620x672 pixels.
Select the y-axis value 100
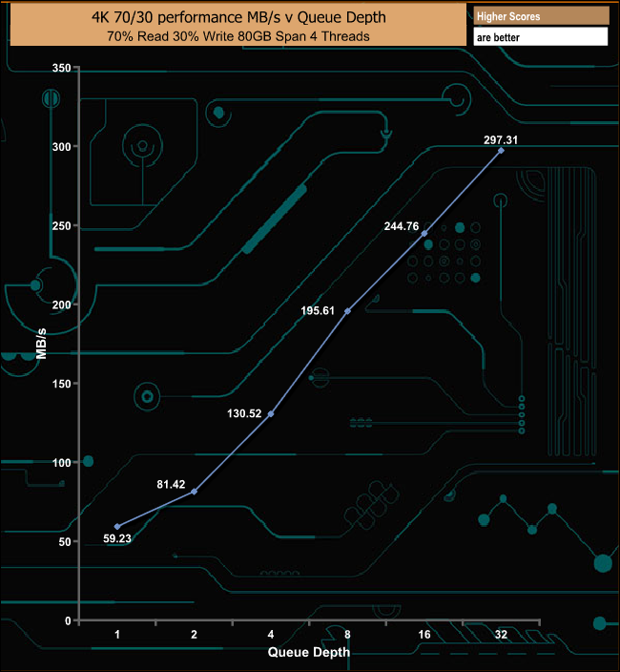[60, 463]
